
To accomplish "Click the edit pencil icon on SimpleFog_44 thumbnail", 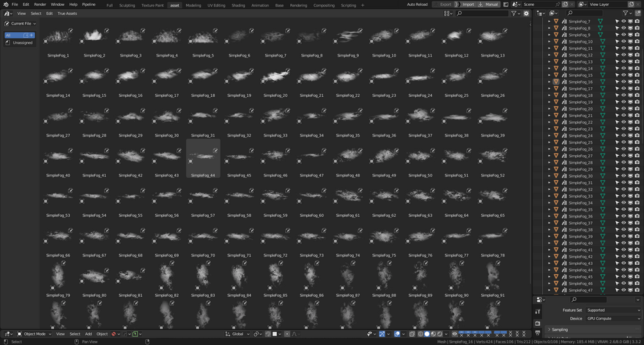I will [x=215, y=151].
